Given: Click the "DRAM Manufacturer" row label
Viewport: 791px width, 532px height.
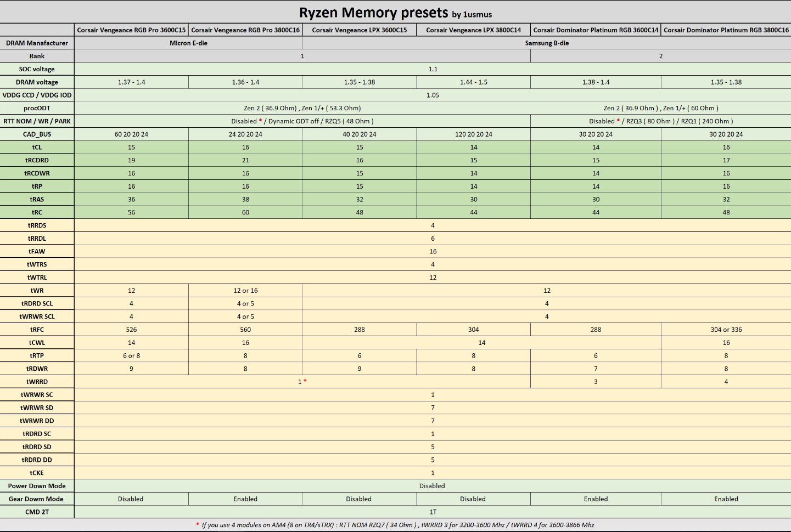Looking at the screenshot, I should click(x=37, y=43).
